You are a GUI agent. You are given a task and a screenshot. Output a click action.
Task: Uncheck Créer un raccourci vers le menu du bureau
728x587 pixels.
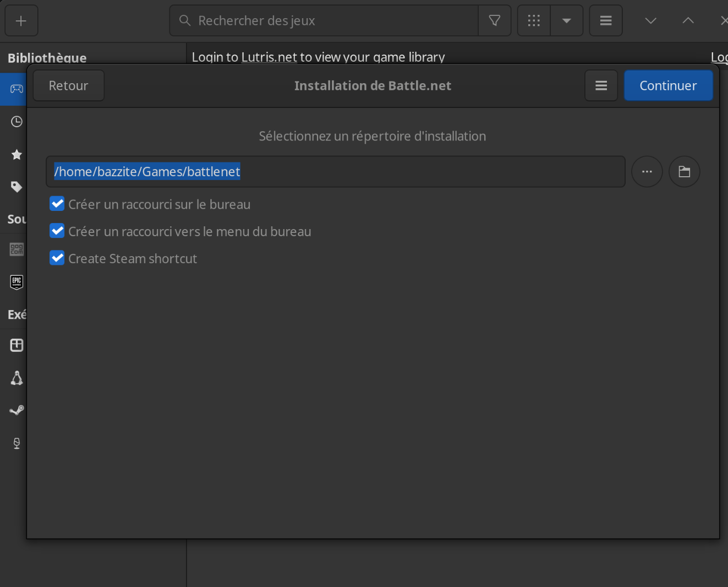coord(57,231)
